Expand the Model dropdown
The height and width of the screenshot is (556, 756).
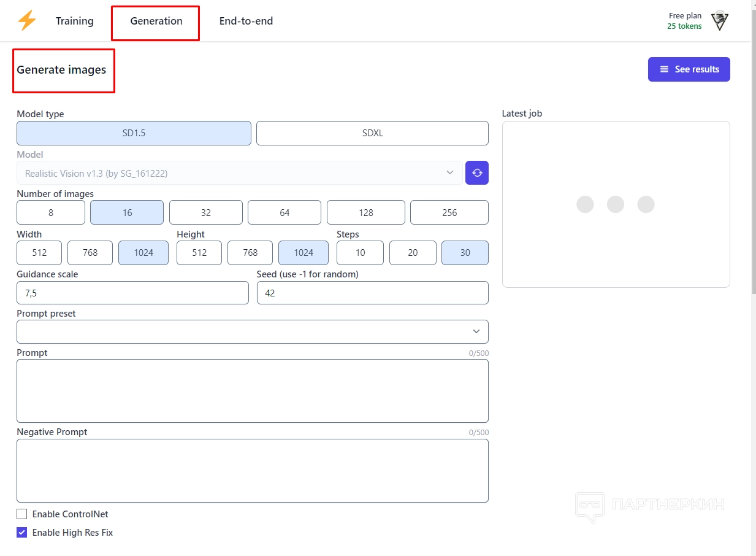[239, 173]
